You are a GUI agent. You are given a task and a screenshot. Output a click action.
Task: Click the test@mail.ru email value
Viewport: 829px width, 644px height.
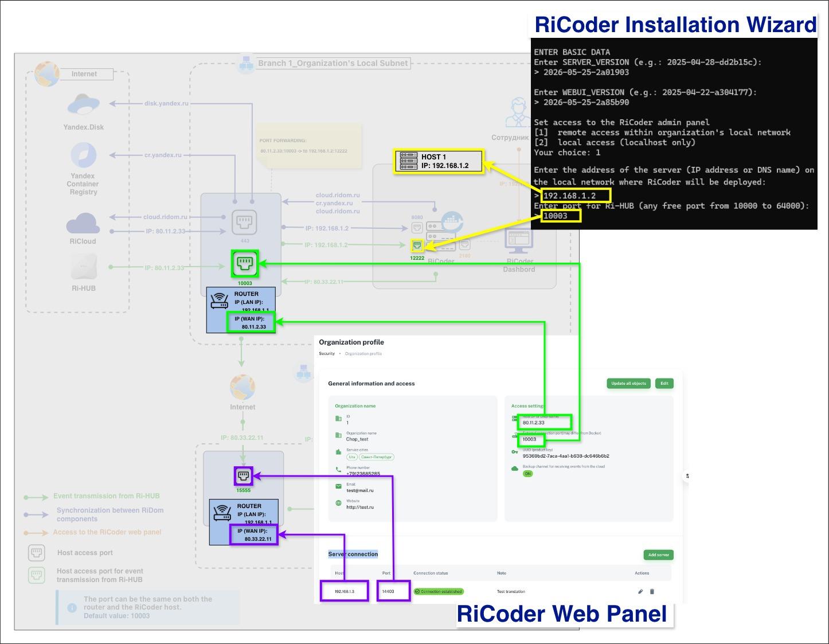tap(360, 490)
